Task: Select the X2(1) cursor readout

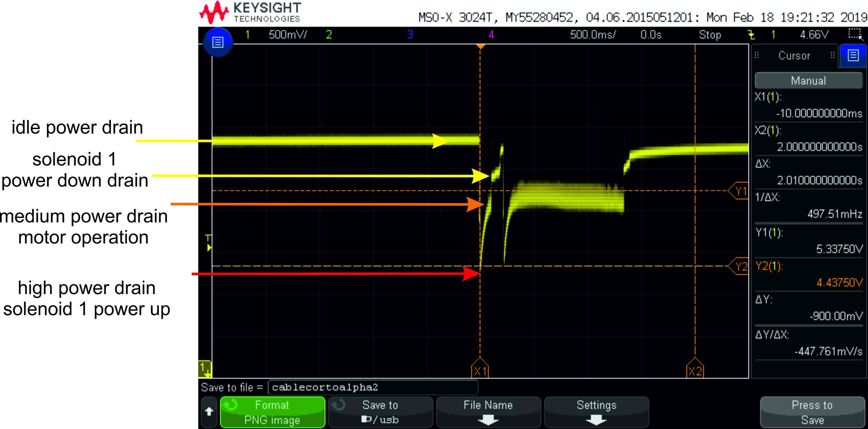Action: pos(808,139)
